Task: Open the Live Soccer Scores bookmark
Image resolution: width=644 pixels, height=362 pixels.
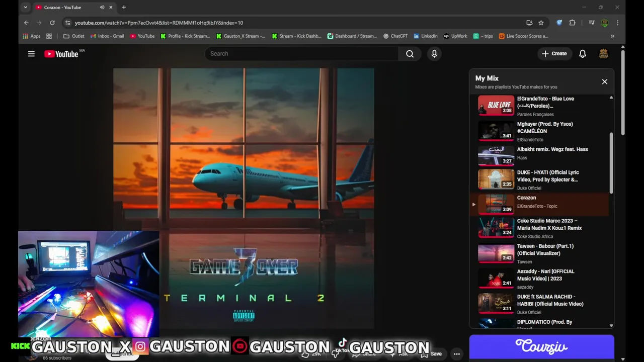Action: [x=523, y=36]
